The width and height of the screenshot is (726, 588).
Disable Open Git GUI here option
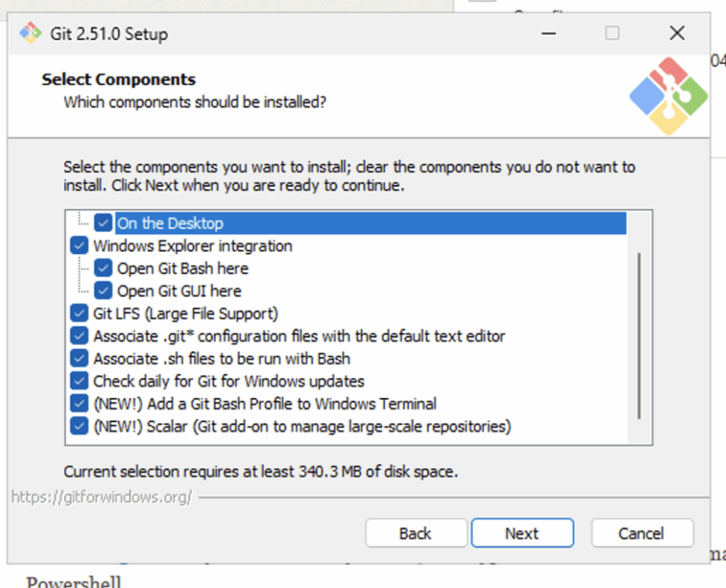coord(104,291)
